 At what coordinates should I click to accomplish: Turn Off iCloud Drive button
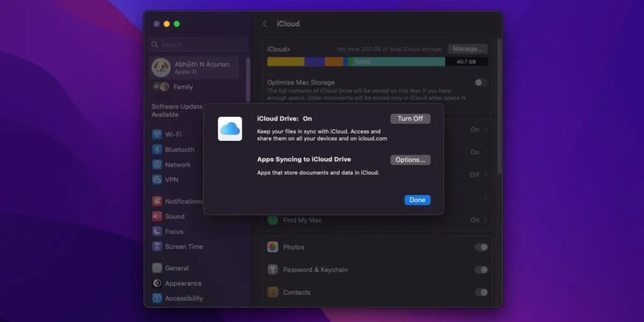pos(410,119)
